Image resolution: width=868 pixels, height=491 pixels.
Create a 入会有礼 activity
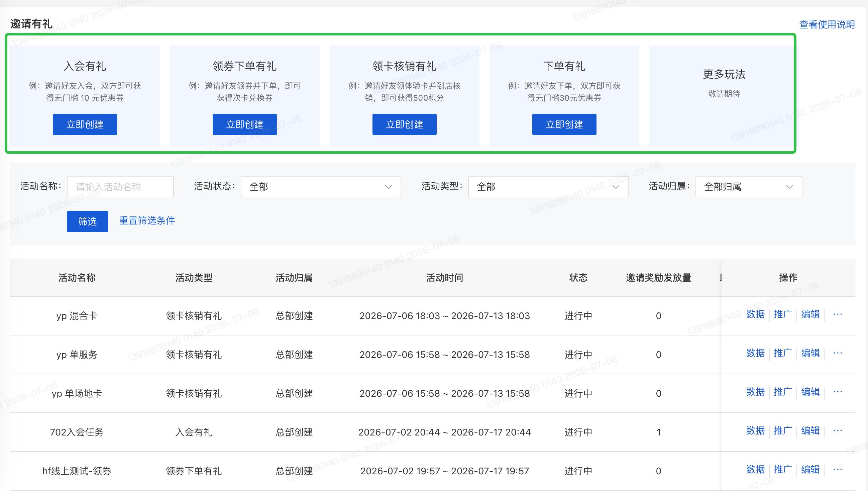pyautogui.click(x=85, y=124)
